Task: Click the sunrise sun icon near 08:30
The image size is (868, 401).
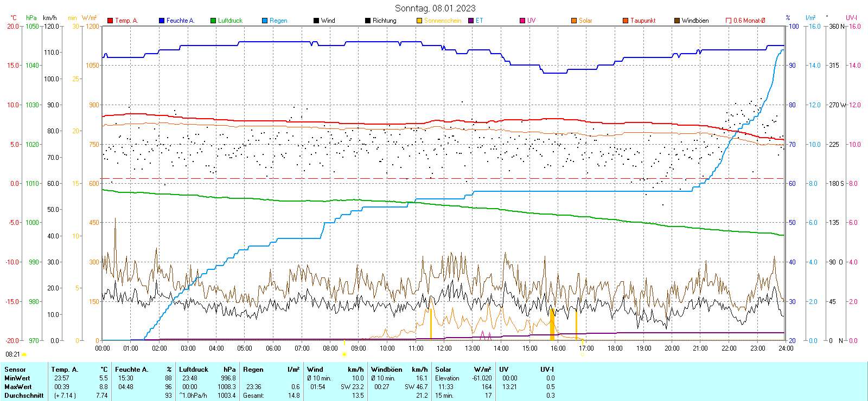Action: pyautogui.click(x=344, y=354)
